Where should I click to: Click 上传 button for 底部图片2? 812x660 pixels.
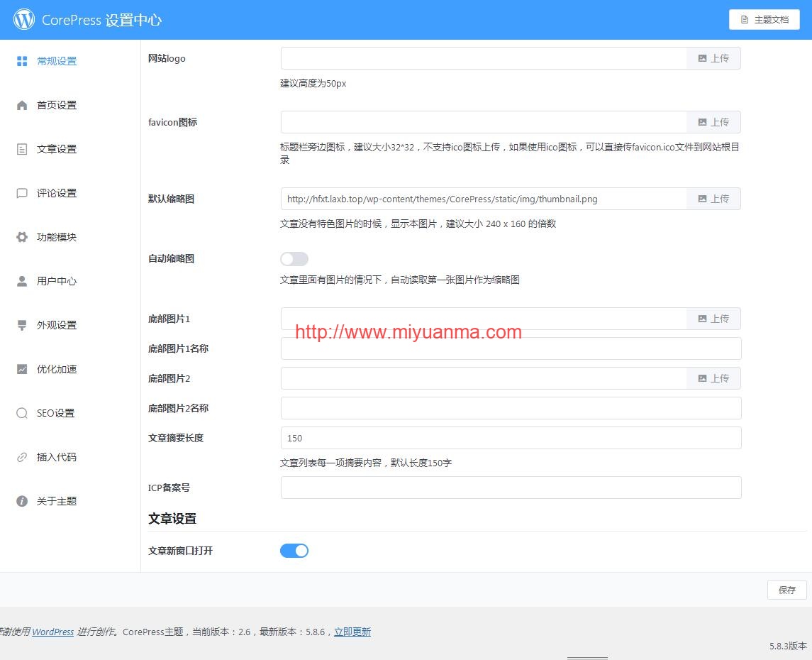[713, 379]
